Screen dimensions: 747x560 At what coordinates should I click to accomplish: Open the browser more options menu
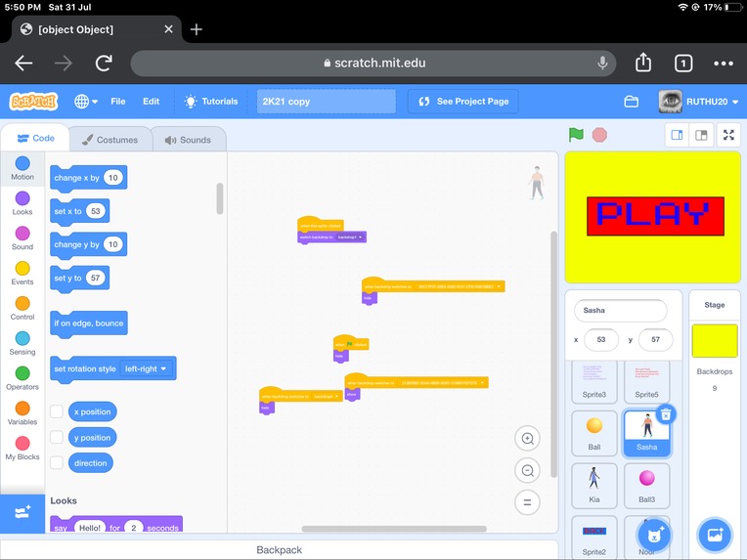pyautogui.click(x=724, y=64)
